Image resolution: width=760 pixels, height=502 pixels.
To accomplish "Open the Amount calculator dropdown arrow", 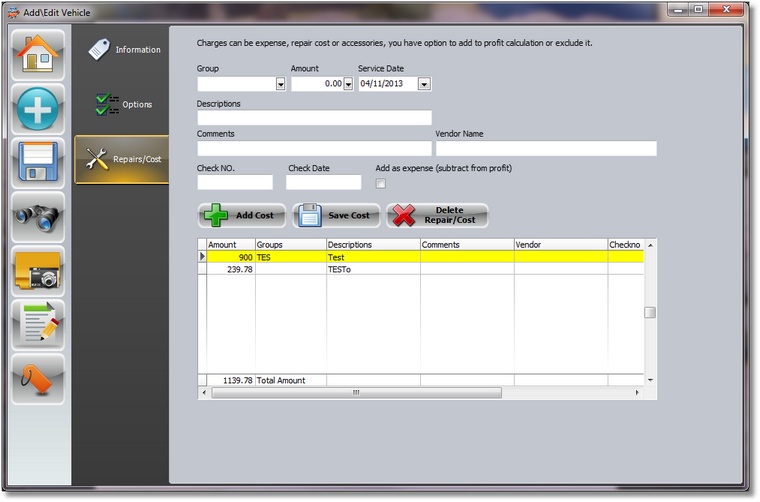I will point(348,84).
